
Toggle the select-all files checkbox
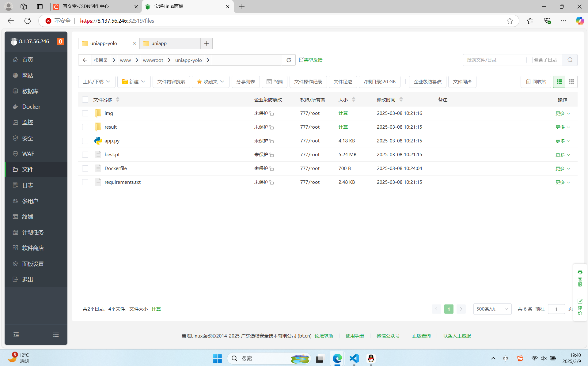click(x=85, y=100)
